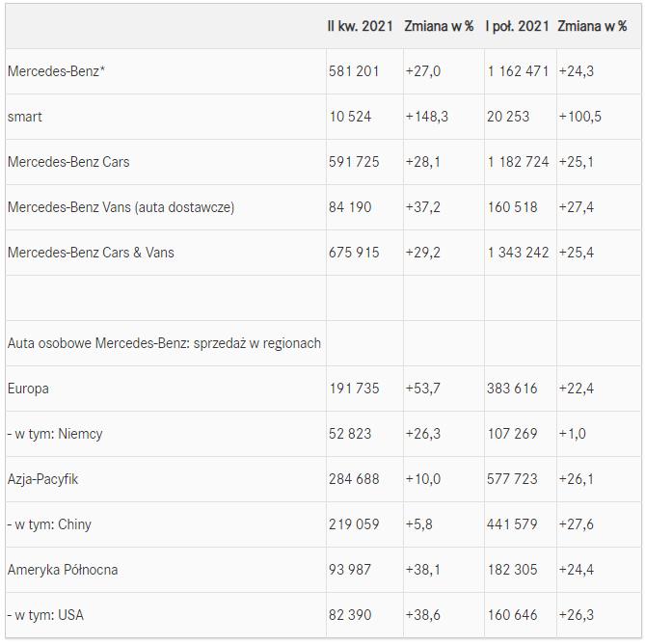
Task: Select the "Ameryka Północna" row label
Action: click(x=63, y=570)
